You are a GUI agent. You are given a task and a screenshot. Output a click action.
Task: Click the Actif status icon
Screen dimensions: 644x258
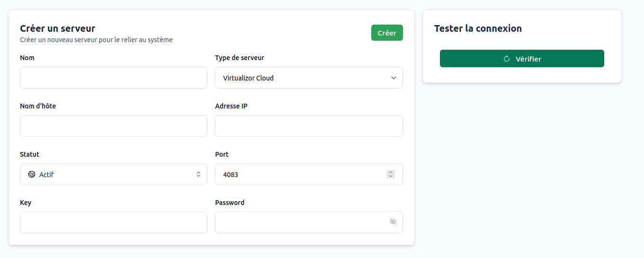[x=32, y=174]
